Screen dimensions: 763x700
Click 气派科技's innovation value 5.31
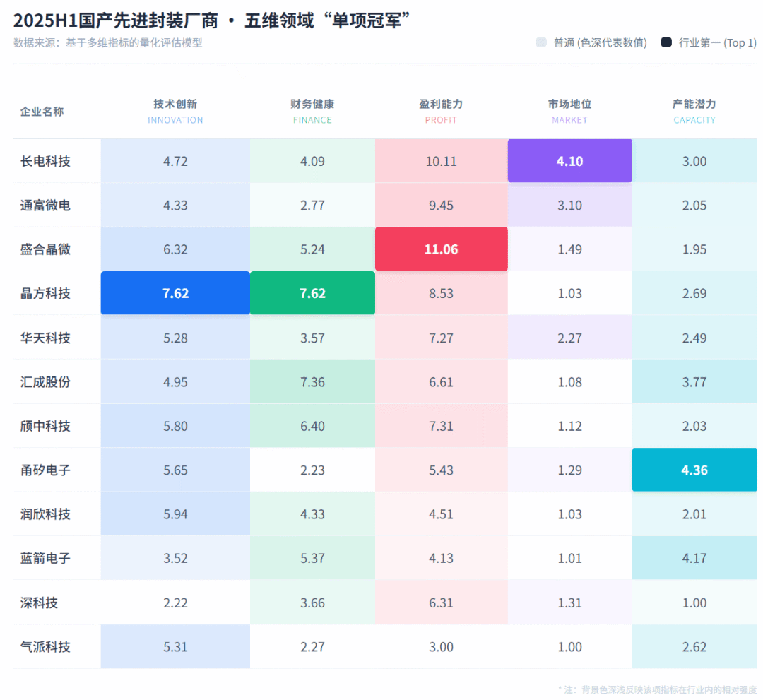175,647
